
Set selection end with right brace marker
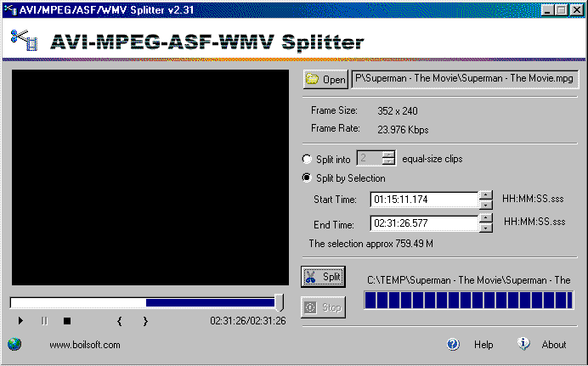[145, 321]
